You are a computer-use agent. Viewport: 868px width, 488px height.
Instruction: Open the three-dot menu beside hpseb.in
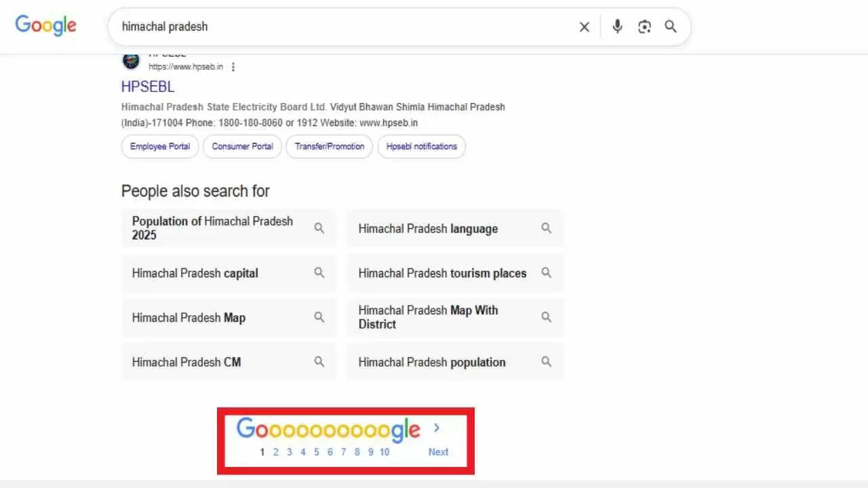233,66
